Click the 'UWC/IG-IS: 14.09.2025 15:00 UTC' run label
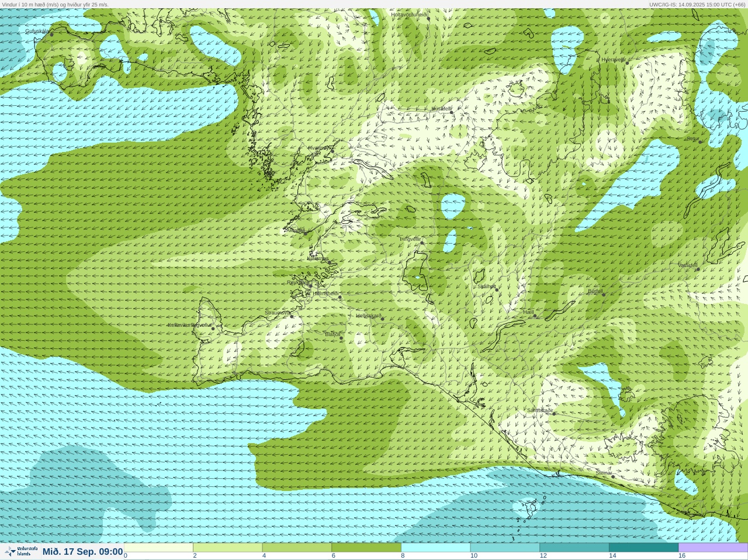Screen dimensions: 748x560 click(697, 4)
